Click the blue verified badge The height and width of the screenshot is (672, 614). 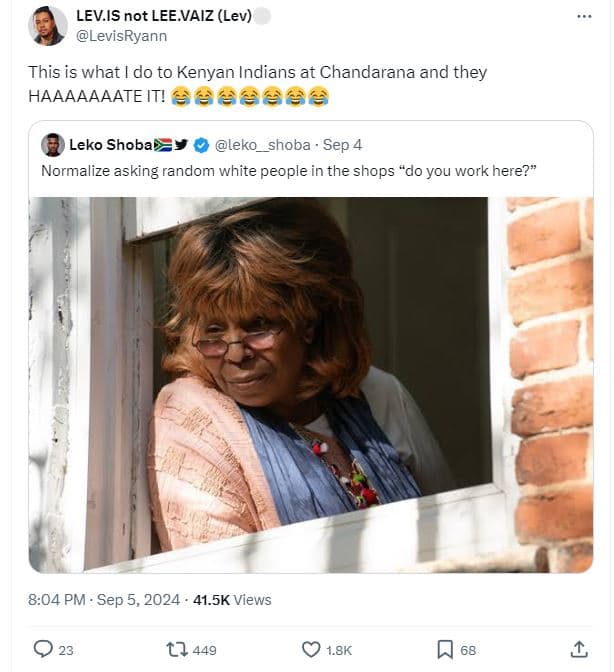point(201,145)
